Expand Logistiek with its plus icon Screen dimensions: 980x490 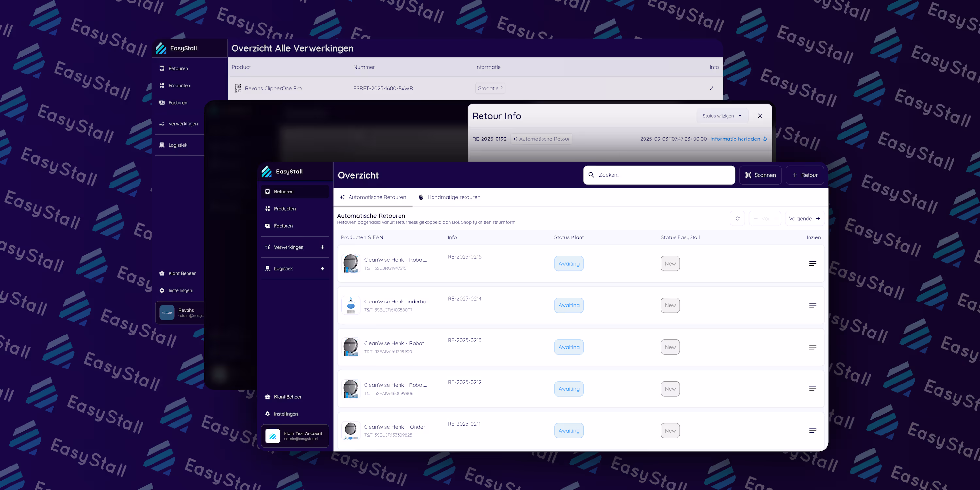click(x=323, y=268)
